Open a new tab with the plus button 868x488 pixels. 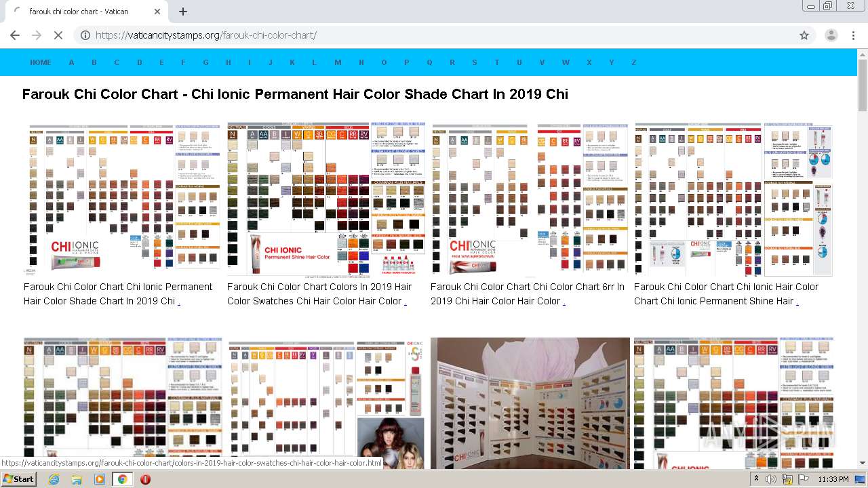tap(183, 12)
